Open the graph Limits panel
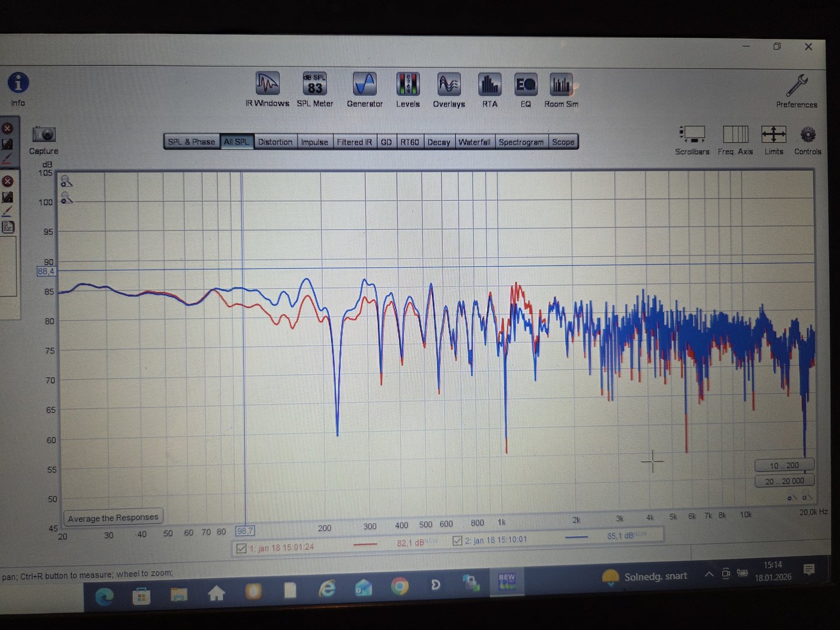840x630 pixels. [x=773, y=135]
